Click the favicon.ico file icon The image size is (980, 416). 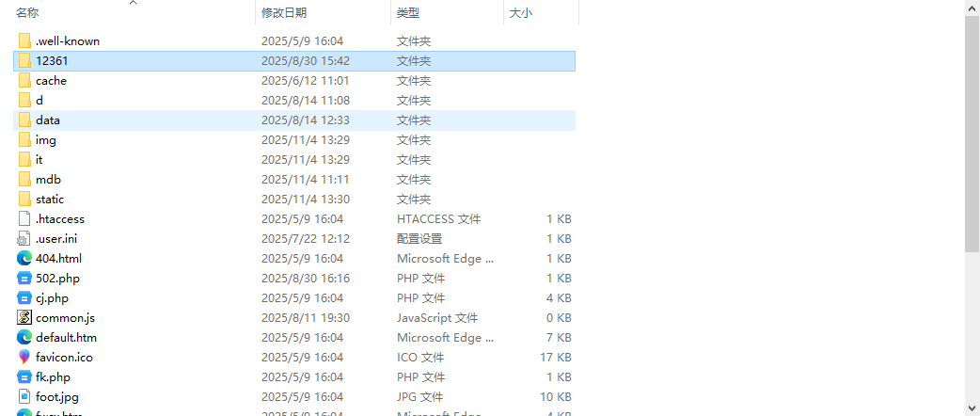(24, 357)
